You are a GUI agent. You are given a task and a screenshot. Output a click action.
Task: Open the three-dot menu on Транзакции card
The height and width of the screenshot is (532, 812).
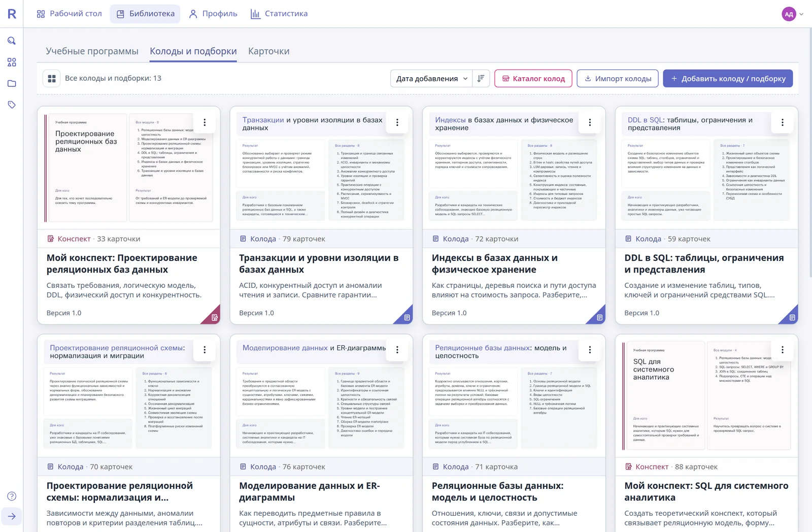click(397, 122)
